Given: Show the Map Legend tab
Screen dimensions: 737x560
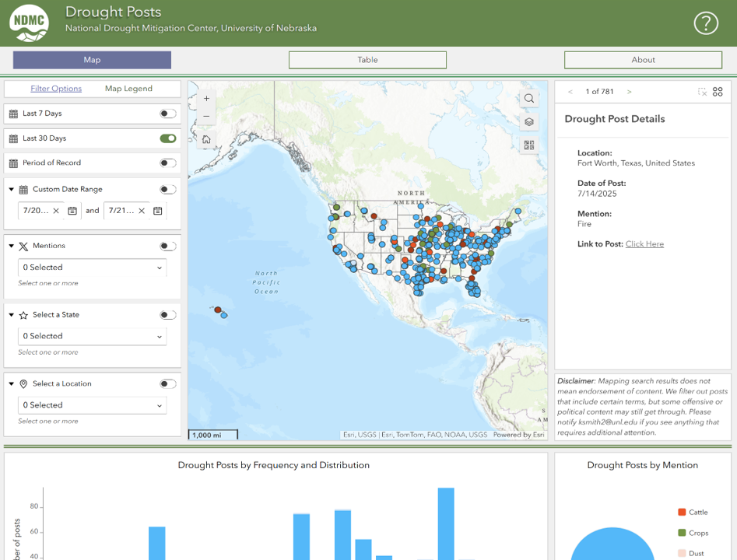Looking at the screenshot, I should pos(128,89).
